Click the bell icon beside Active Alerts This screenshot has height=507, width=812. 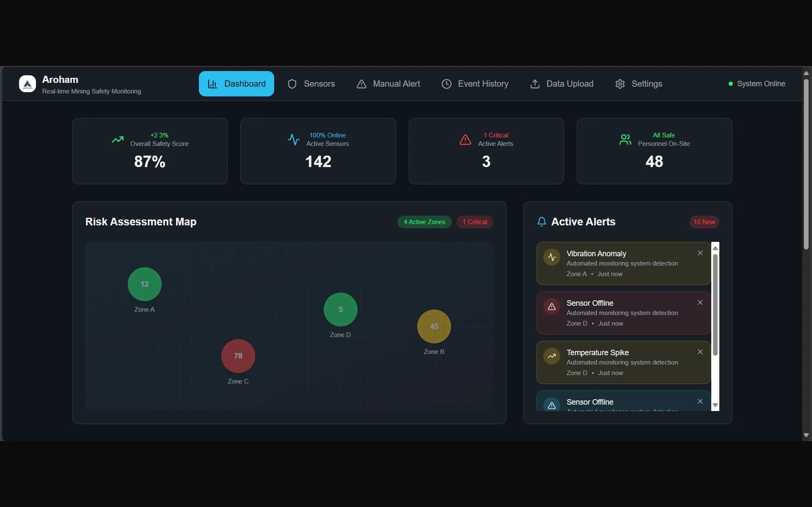[x=542, y=222]
